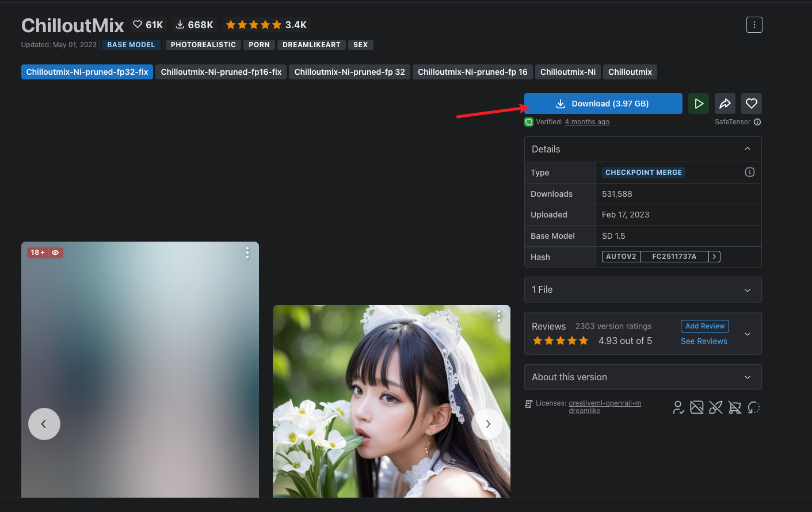Click the no-selling-model license icon
Image resolution: width=812 pixels, height=512 pixels.
pyautogui.click(x=735, y=408)
